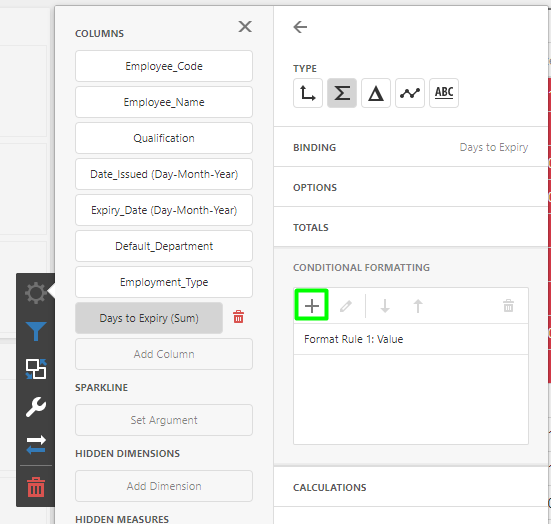The width and height of the screenshot is (551, 524).
Task: Open the gear settings icon in the dark sidebar
Action: point(35,292)
